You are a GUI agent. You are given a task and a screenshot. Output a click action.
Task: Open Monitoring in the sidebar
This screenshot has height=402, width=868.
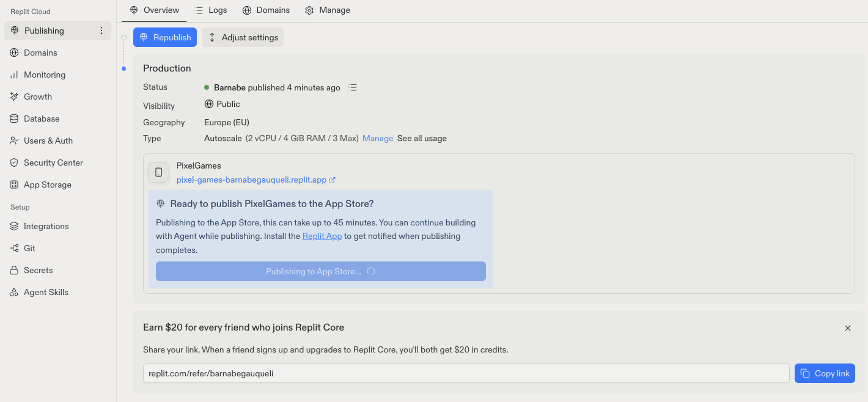coord(57,75)
